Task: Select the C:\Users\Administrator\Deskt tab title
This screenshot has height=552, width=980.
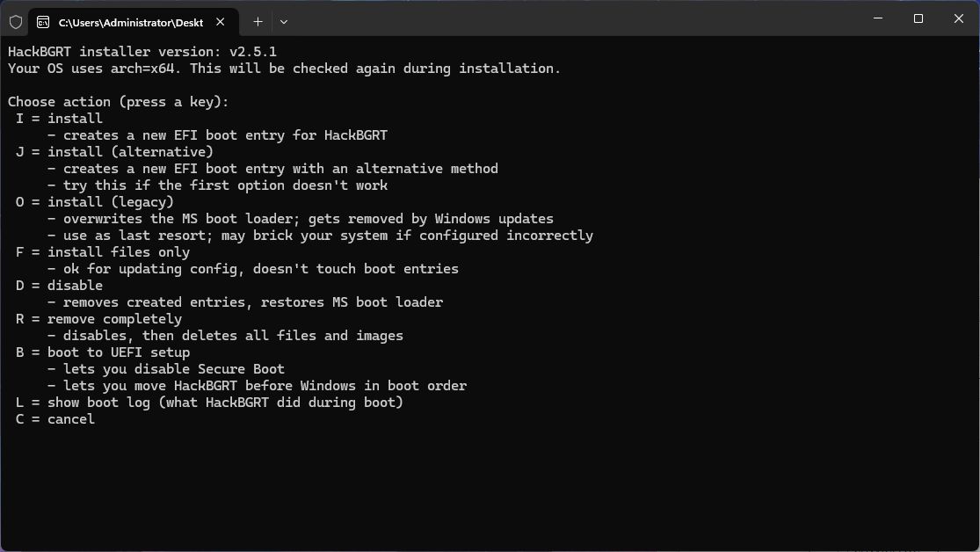Action: (130, 22)
